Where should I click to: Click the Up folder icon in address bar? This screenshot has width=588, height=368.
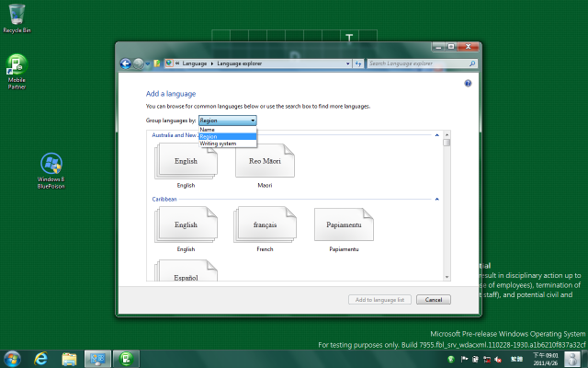point(157,63)
